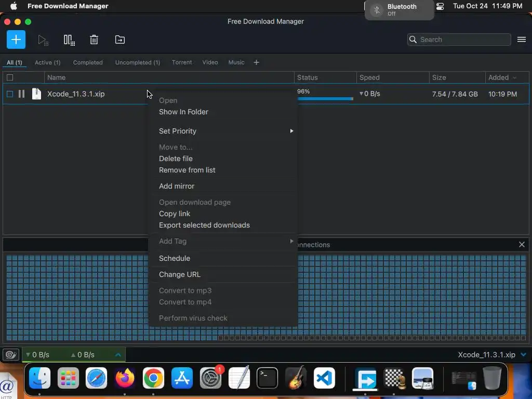Open the Apple menu
This screenshot has height=399, width=532.
pyautogui.click(x=14, y=6)
